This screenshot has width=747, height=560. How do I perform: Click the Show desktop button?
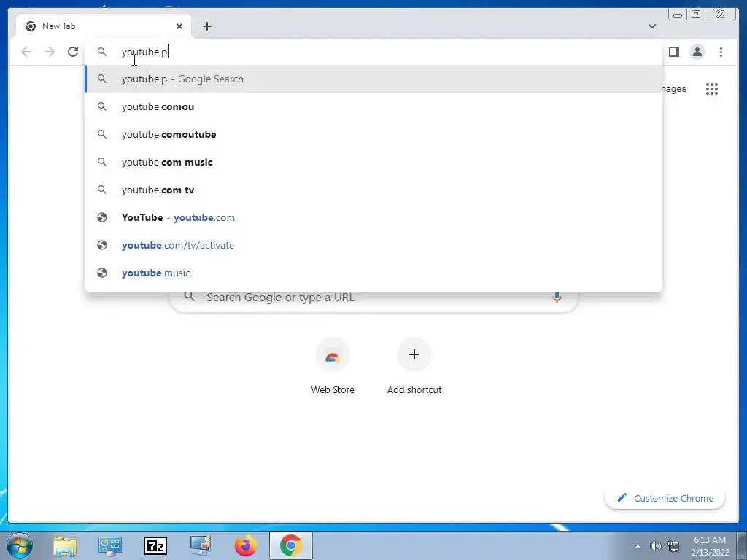[742, 545]
